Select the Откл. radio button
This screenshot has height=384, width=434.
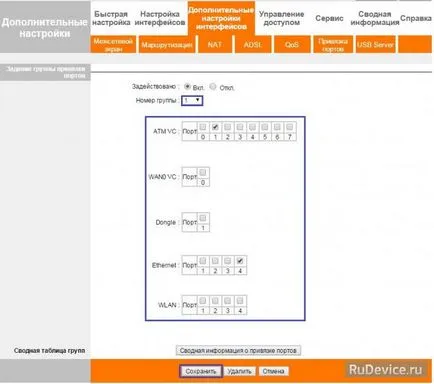tap(213, 87)
